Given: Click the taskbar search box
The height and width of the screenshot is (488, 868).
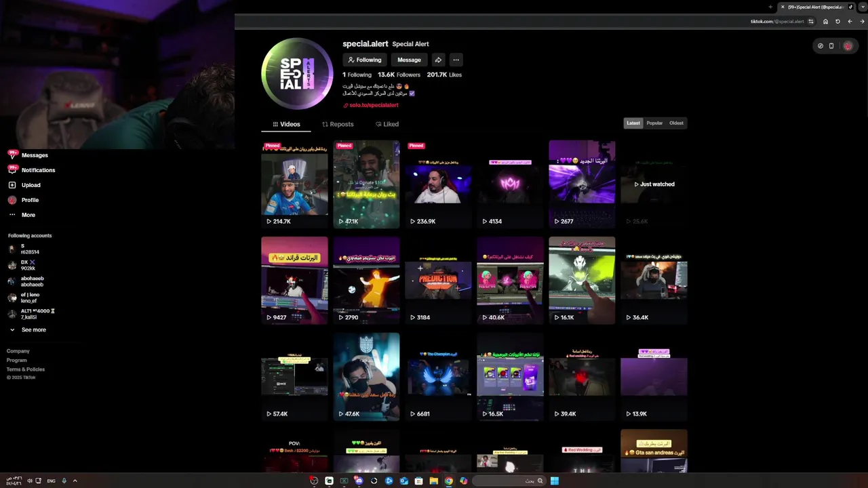Looking at the screenshot, I should (509, 481).
